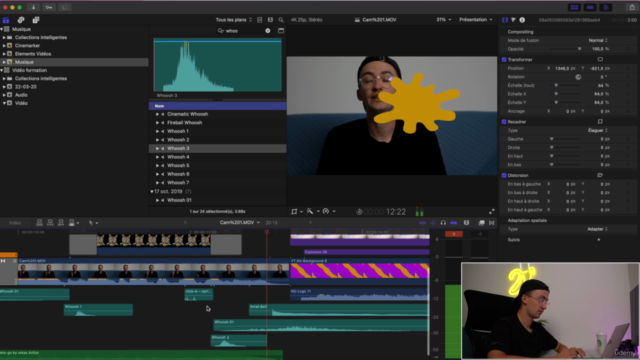Open the Type Élaguer dropdown
This screenshot has height=360, width=640.
coord(598,130)
